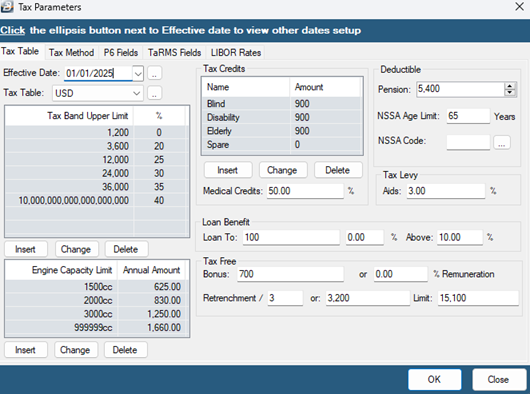Select the Disability tax credit row
The width and height of the screenshot is (530, 394).
[282, 117]
